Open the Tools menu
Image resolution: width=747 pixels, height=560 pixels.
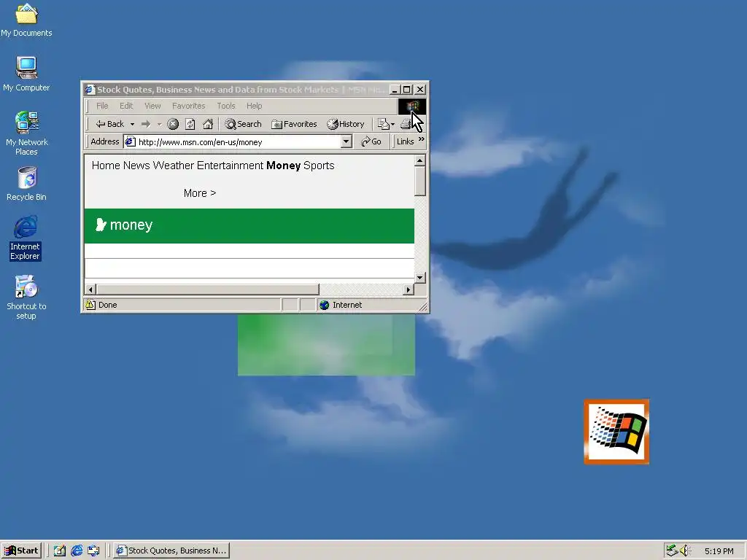pyautogui.click(x=226, y=106)
